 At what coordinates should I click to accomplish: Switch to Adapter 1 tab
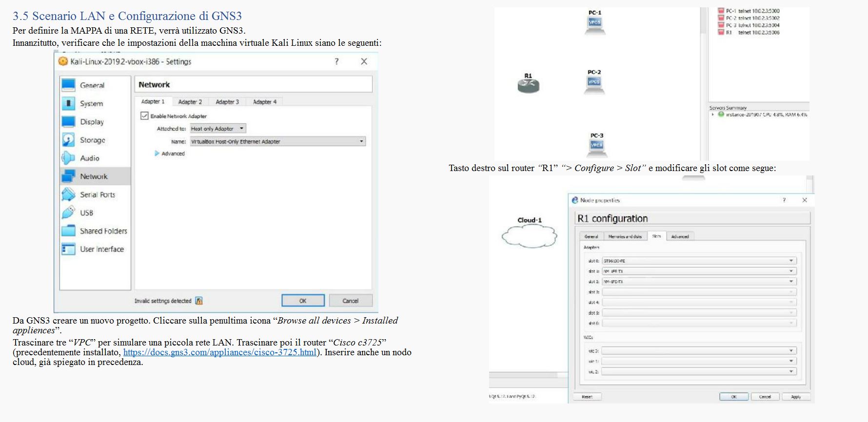click(153, 101)
